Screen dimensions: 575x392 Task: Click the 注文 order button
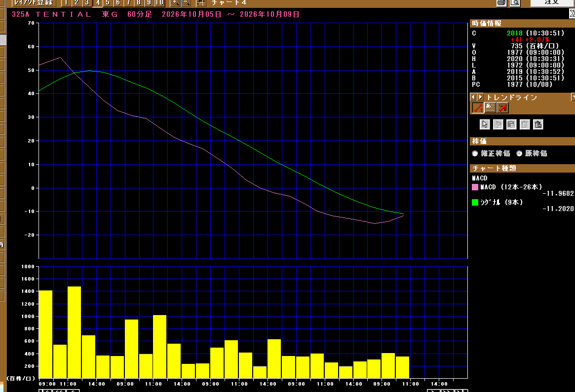pos(553,2)
